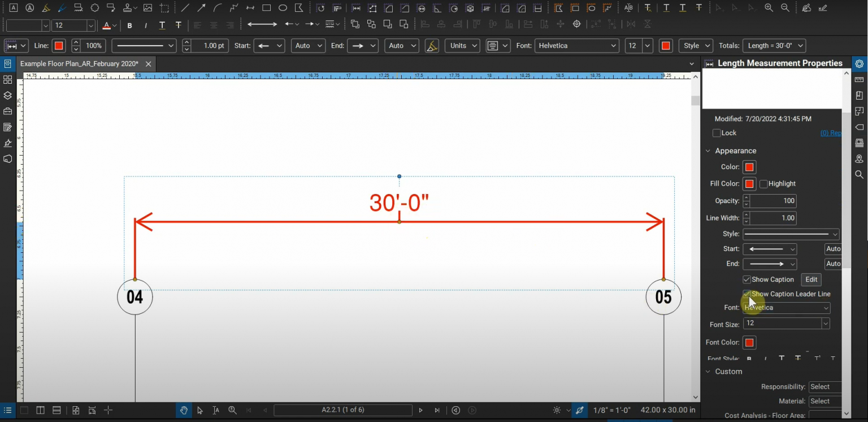Select the Callout tool

coord(111,7)
